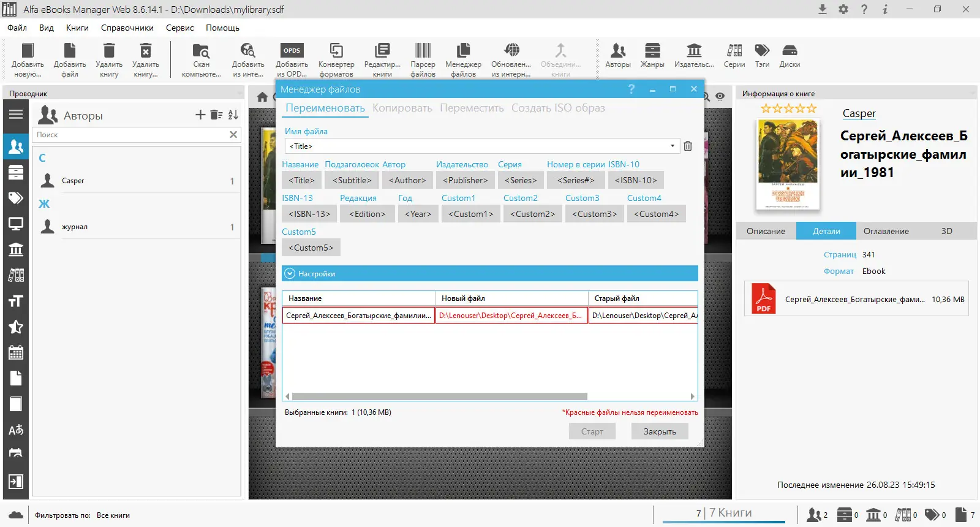The height and width of the screenshot is (527, 980).
Task: Open the 3D tab in book info
Action: (x=947, y=231)
